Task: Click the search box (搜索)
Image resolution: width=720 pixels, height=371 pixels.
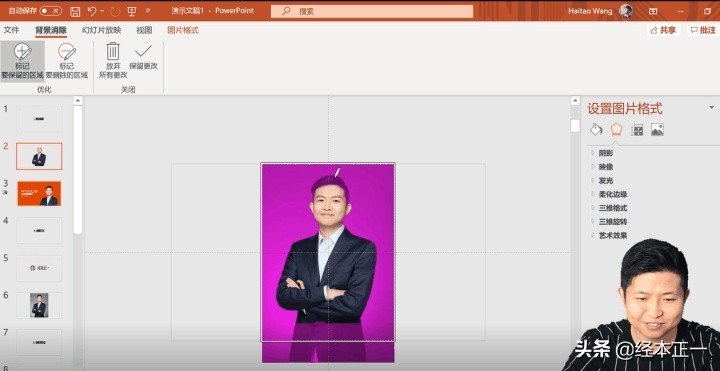Action: [x=372, y=11]
